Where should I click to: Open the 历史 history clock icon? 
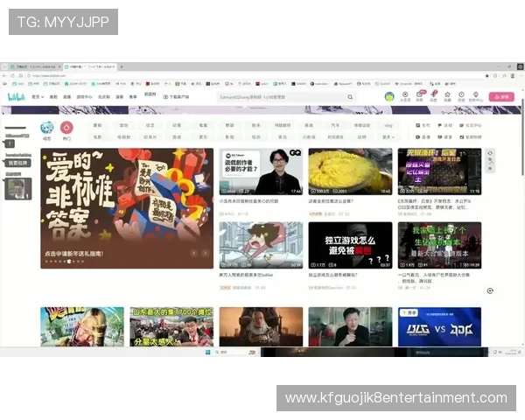tap(461, 96)
